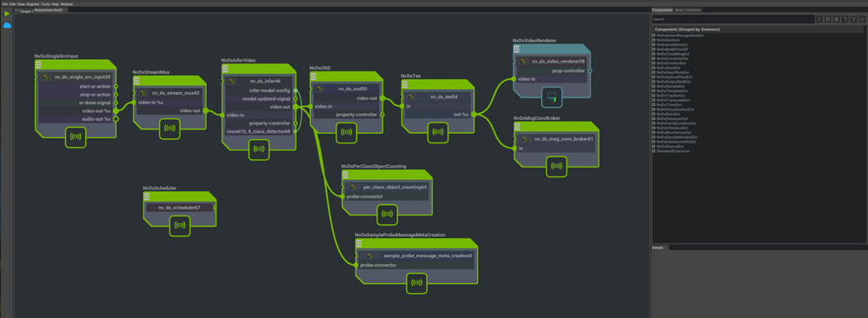The image size is (868, 318).
Task: Click hamburger icon on NvDsMsgConvBroker node header
Action: pyautogui.click(x=517, y=127)
